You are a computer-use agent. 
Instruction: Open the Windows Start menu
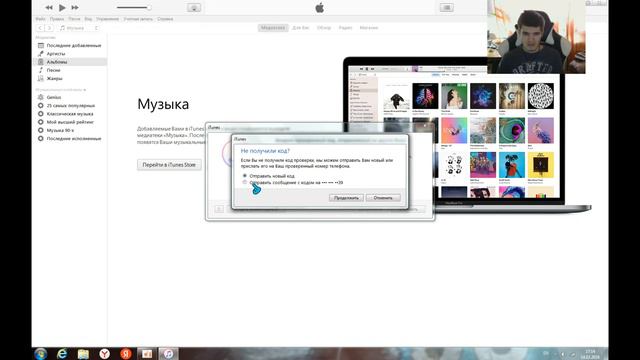pos(40,353)
